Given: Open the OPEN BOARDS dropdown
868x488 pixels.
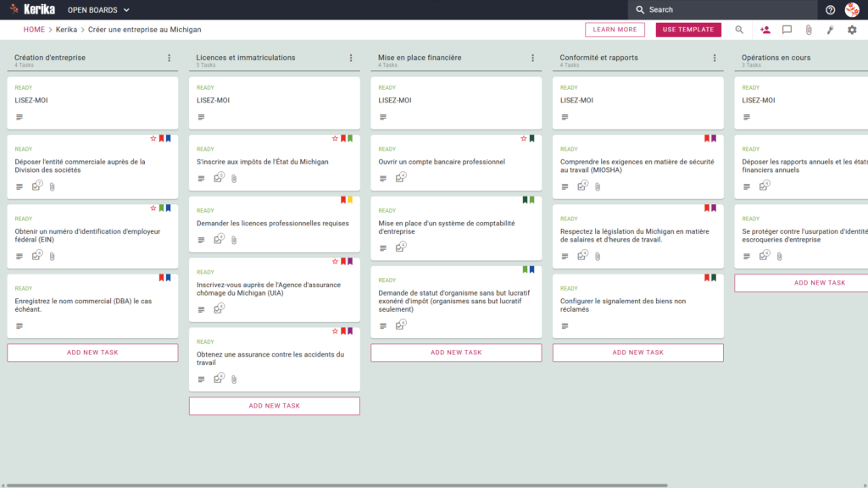Looking at the screenshot, I should click(98, 10).
